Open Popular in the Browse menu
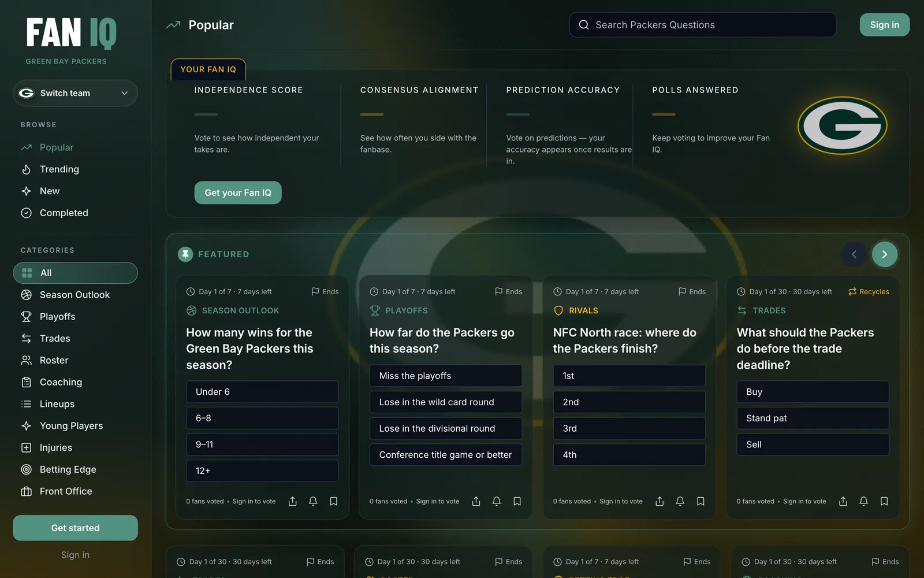 pos(75,147)
